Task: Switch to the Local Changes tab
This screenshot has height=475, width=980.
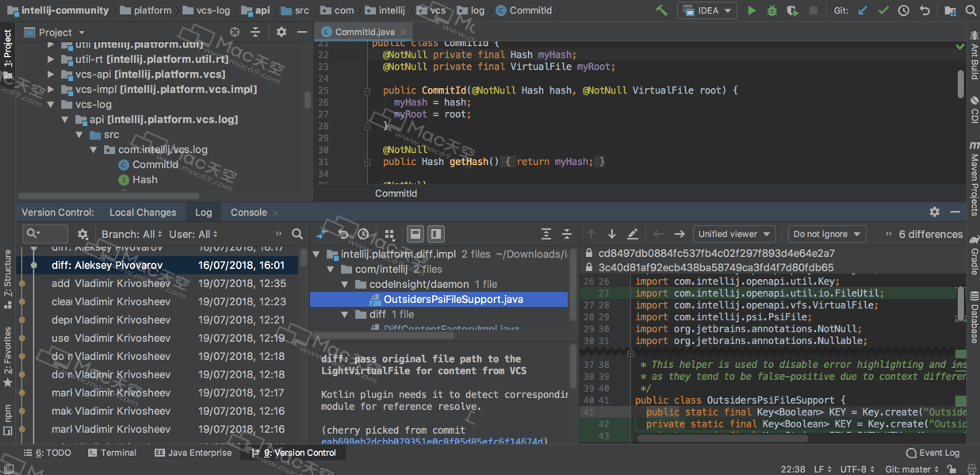Action: coord(143,212)
